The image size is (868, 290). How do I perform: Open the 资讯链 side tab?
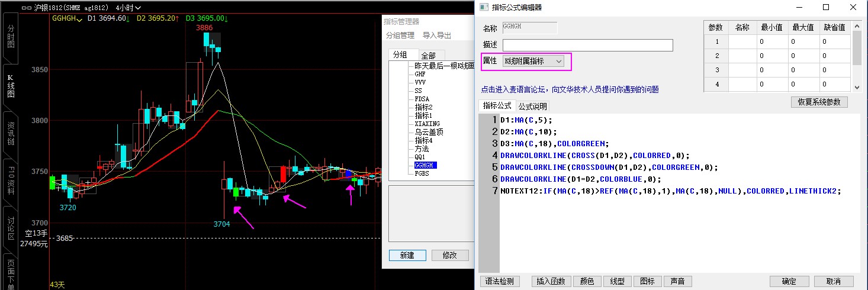10,134
